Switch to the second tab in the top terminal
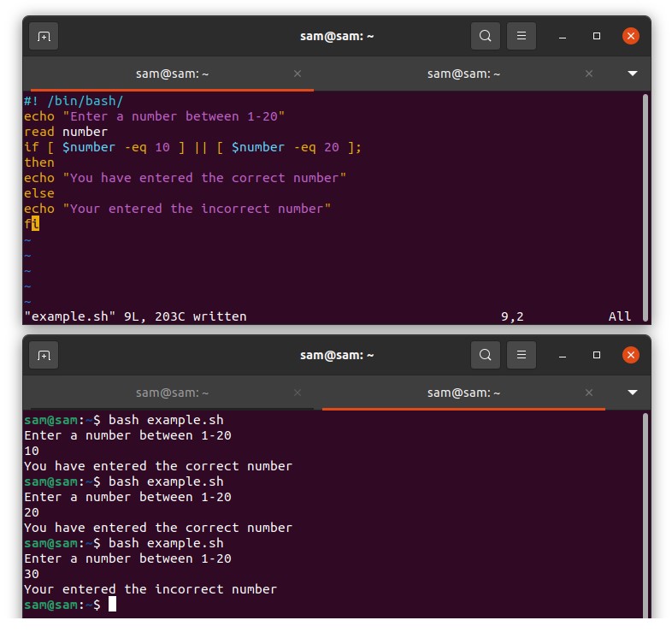 click(463, 74)
